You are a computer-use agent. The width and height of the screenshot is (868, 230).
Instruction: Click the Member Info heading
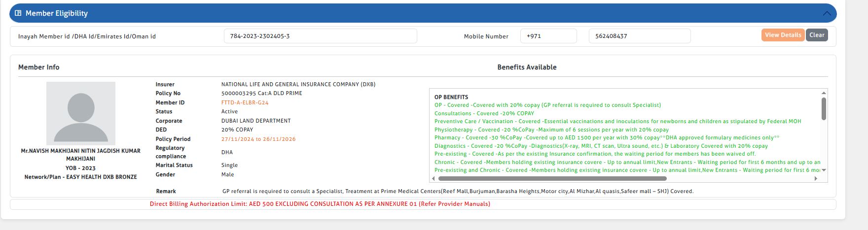pos(39,67)
